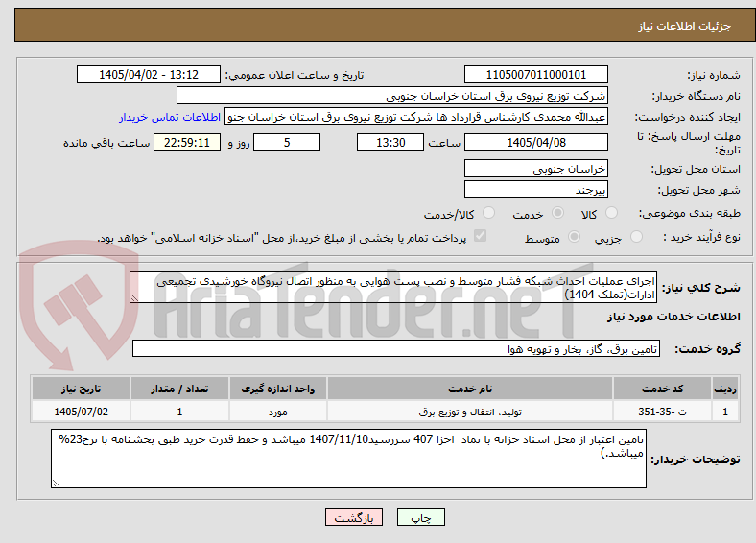This screenshot has width=756, height=543.
Task: Click the نام خدمت column header
Action: (x=470, y=389)
